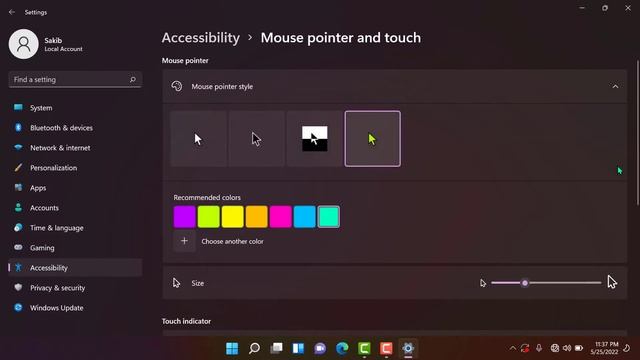Select the white mouse pointer style
The image size is (640, 360).
pyautogui.click(x=198, y=139)
